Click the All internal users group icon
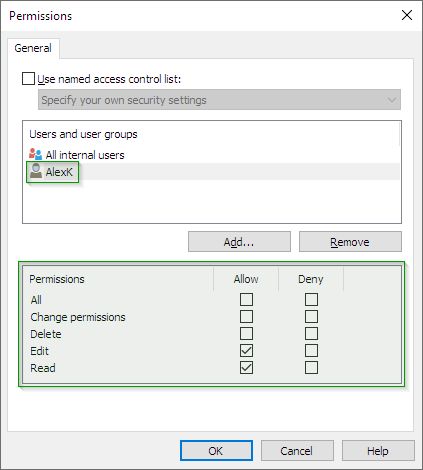 (35, 154)
